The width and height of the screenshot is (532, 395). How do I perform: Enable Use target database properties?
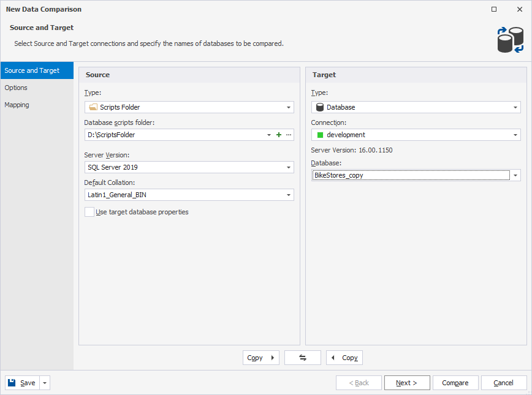89,212
